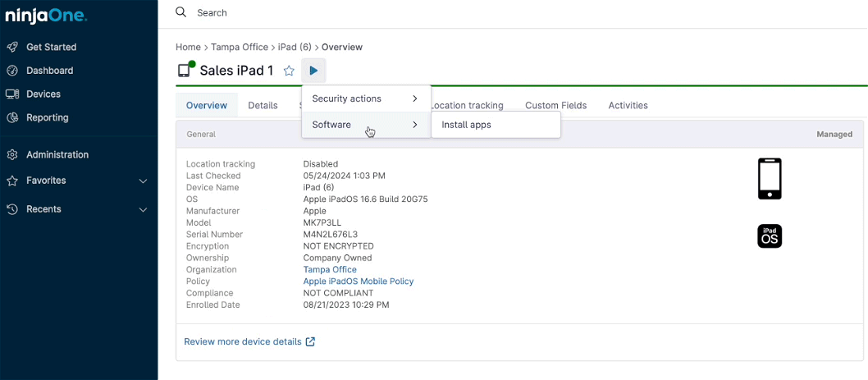868x380 pixels.
Task: Click iPad (6) in breadcrumb
Action: point(295,47)
